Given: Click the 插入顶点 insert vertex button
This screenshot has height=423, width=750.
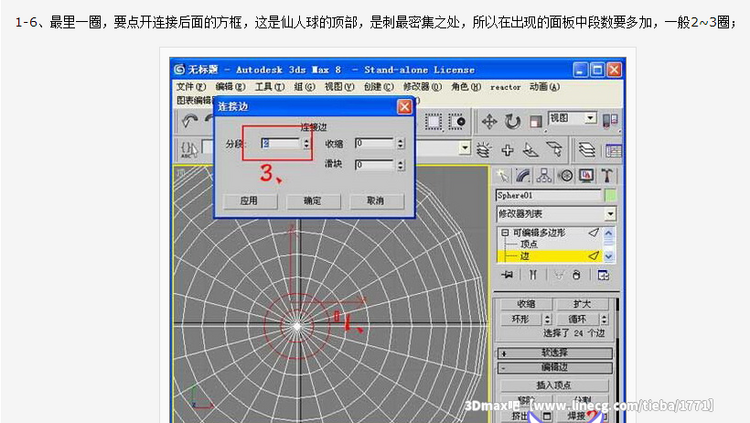Looking at the screenshot, I should coord(554,385).
